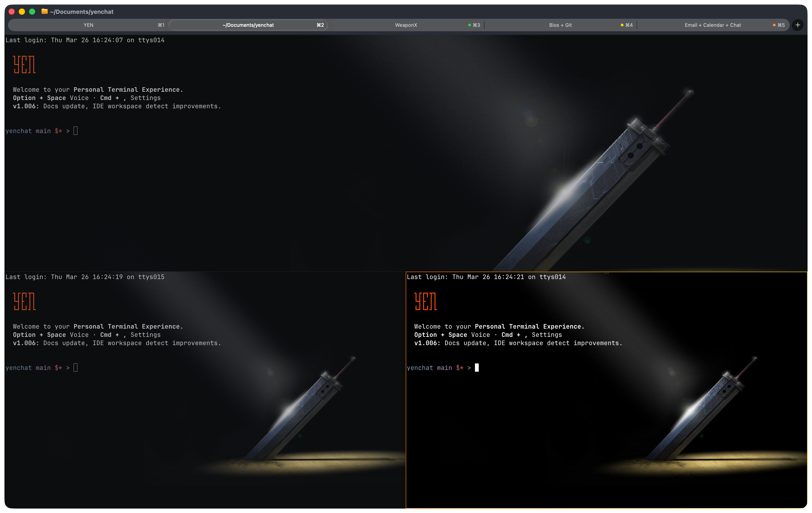Viewport: 812px width, 513px height.
Task: Close the window with red button
Action: pos(11,11)
